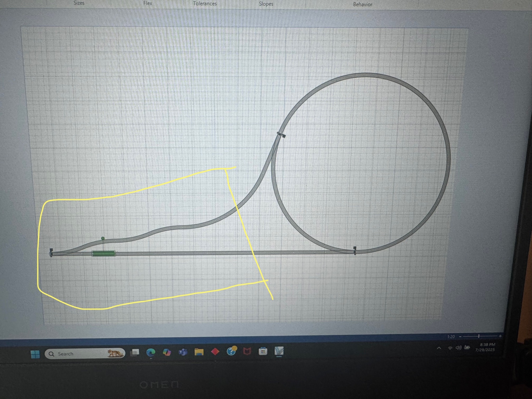Viewport: 532px width, 399px height.
Task: Click the track joint at the loop's left side
Action: coord(281,135)
